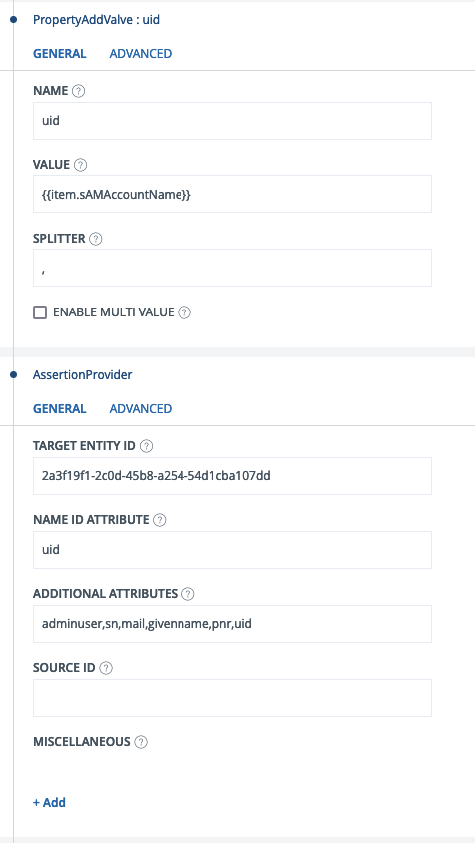Open Source ID help icon
This screenshot has width=475, height=843.
click(x=106, y=668)
